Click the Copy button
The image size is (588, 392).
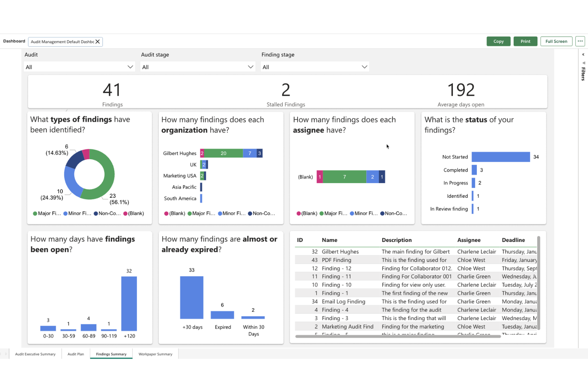[x=498, y=41]
